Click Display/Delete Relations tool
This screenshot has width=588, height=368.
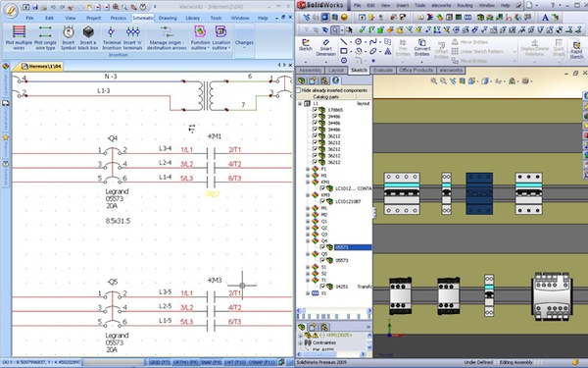tap(534, 48)
